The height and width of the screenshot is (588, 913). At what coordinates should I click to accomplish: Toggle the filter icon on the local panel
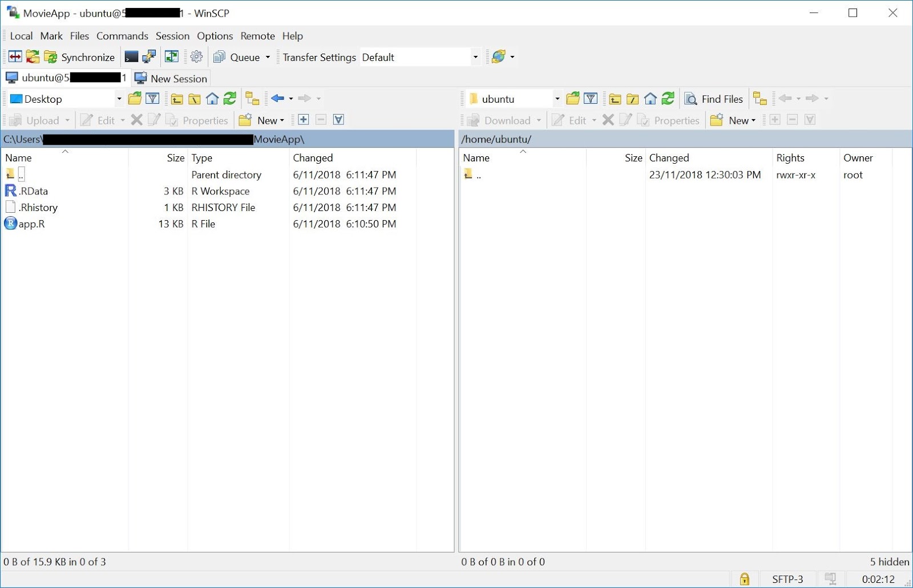(x=152, y=99)
